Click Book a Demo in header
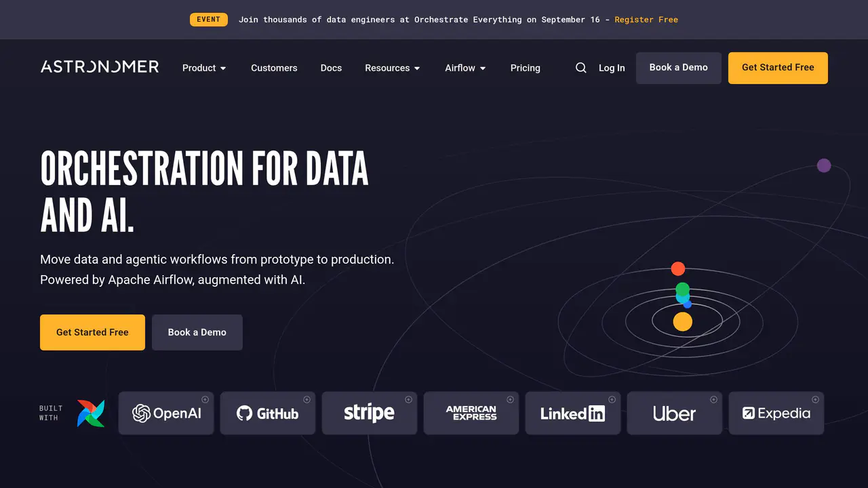Viewport: 868px width, 488px height. pos(679,68)
